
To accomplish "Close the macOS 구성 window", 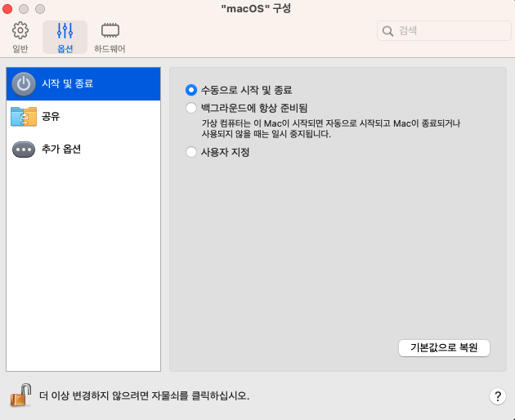I will click(x=8, y=8).
